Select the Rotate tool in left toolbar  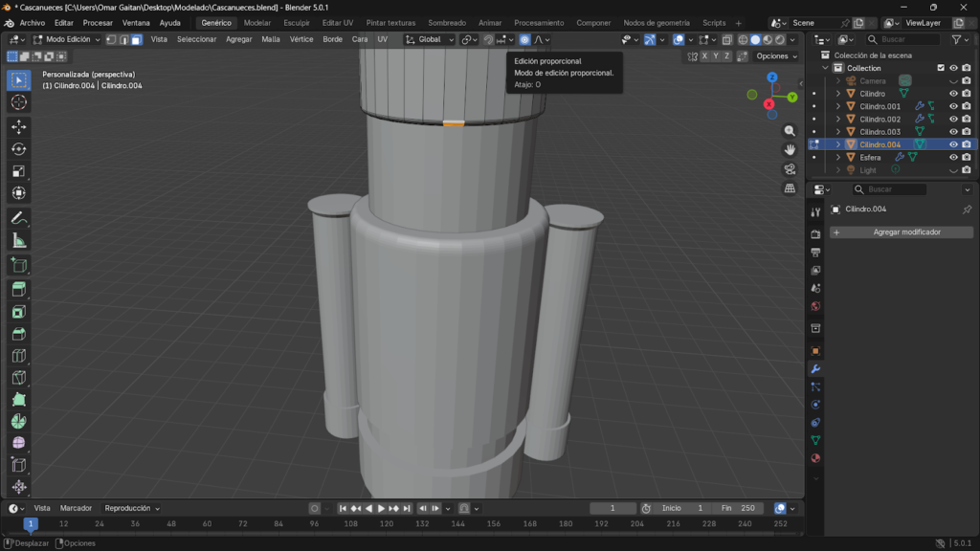pyautogui.click(x=19, y=149)
